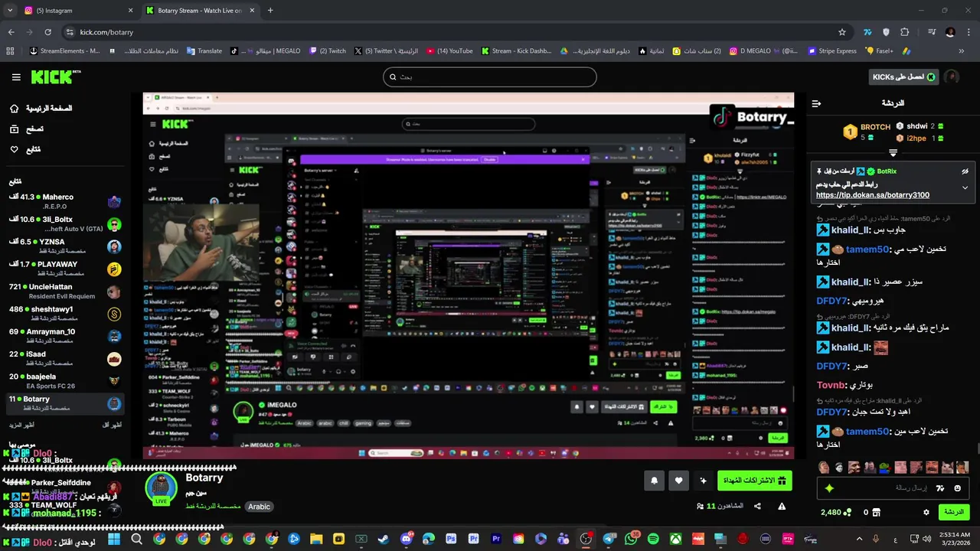Open YZNSA channel in sidebar
The height and width of the screenshot is (551, 980).
65,246
